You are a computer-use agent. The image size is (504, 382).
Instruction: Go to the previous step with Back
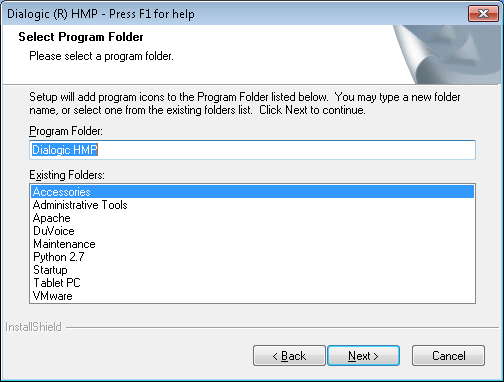pos(289,356)
